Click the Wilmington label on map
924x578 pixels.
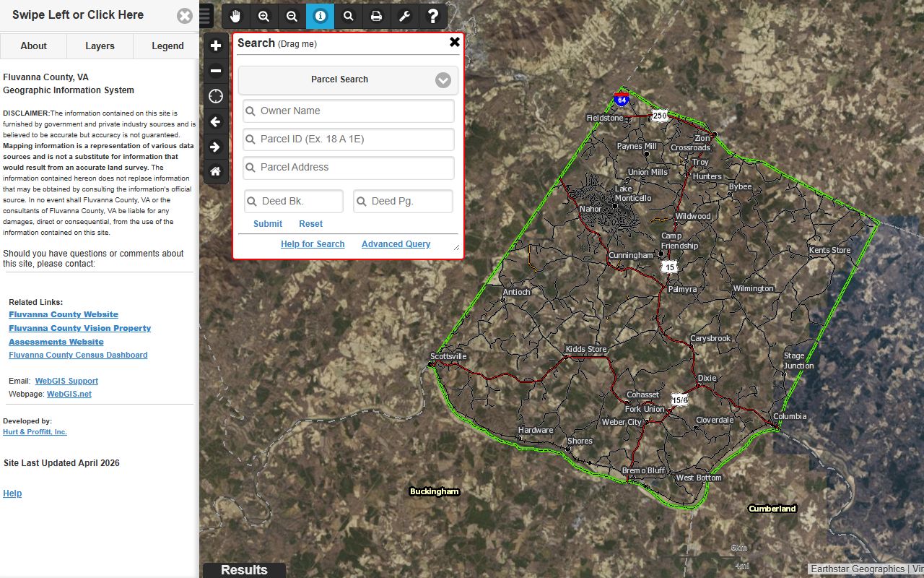click(753, 288)
